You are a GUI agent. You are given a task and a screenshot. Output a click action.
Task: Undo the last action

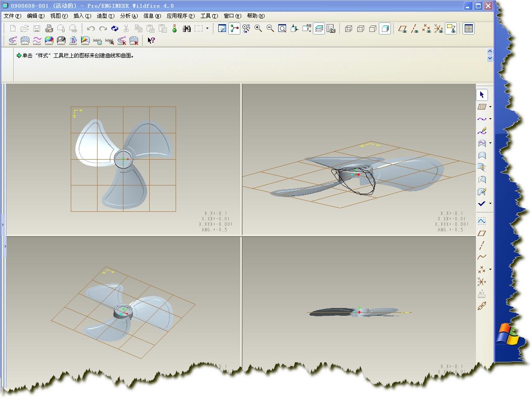pos(91,29)
